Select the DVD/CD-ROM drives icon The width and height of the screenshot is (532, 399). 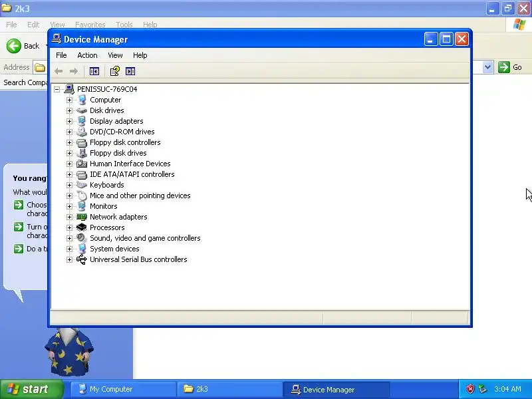pyautogui.click(x=82, y=132)
